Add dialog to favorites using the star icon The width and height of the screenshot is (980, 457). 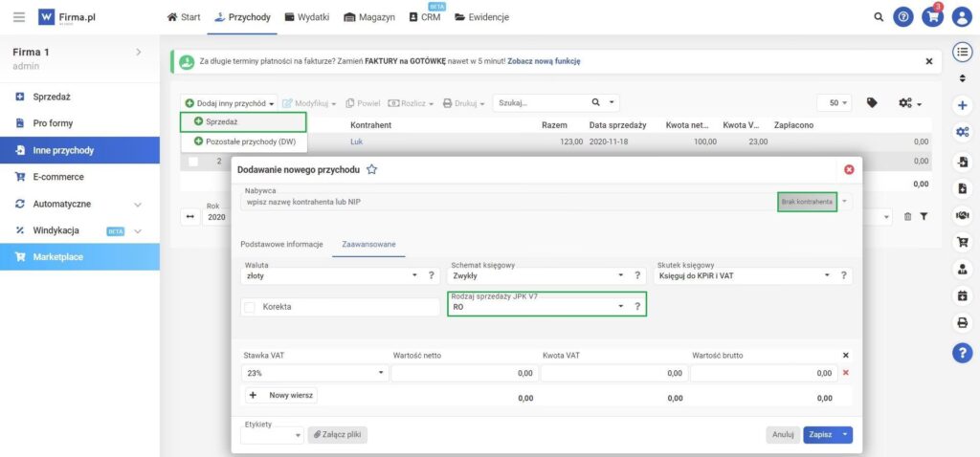[x=372, y=169]
